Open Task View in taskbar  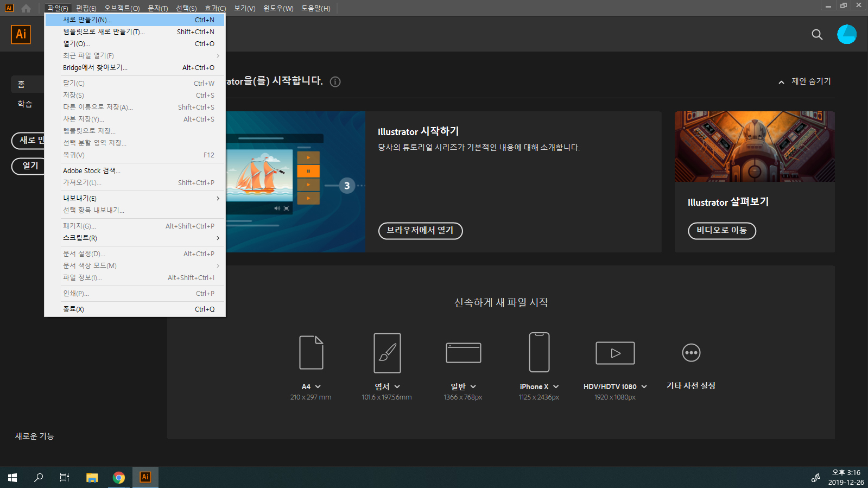(x=65, y=477)
